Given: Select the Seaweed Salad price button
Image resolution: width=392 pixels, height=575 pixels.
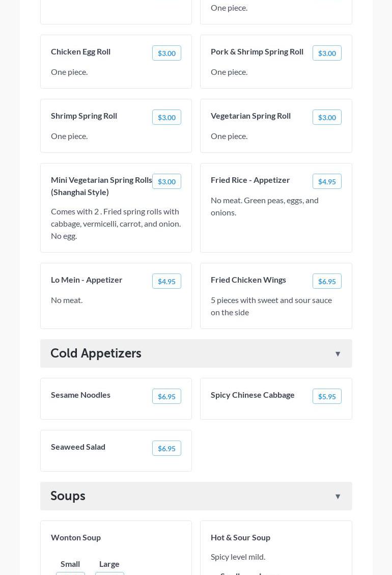Looking at the screenshot, I should [166, 448].
